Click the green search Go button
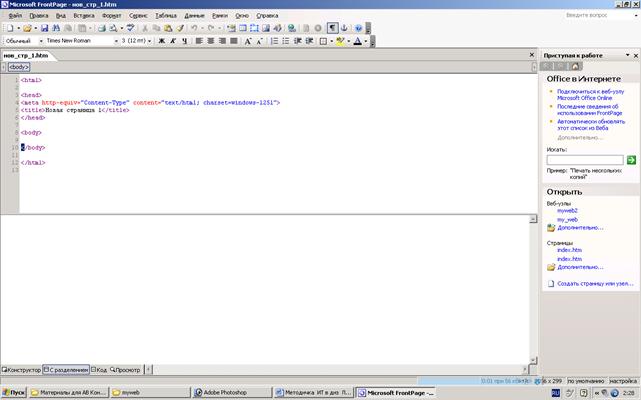 point(631,160)
